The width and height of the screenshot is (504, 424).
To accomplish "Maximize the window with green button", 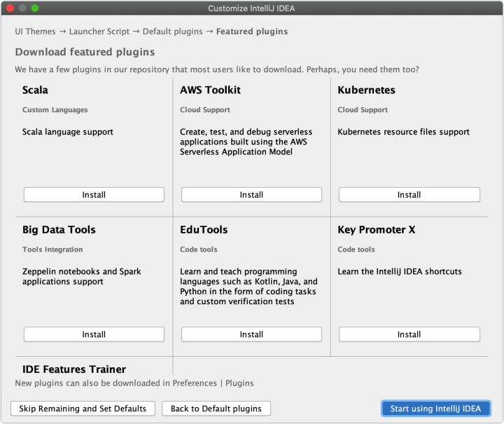I will pyautogui.click(x=35, y=8).
